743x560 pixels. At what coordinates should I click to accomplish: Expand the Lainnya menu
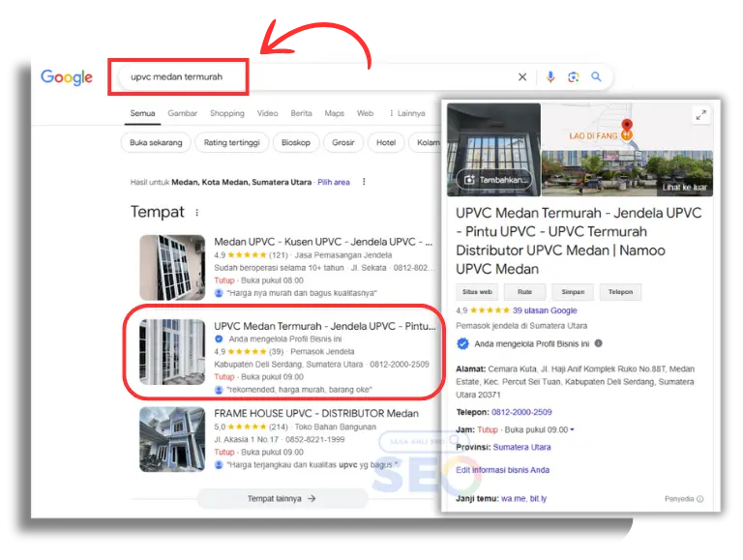(x=407, y=113)
